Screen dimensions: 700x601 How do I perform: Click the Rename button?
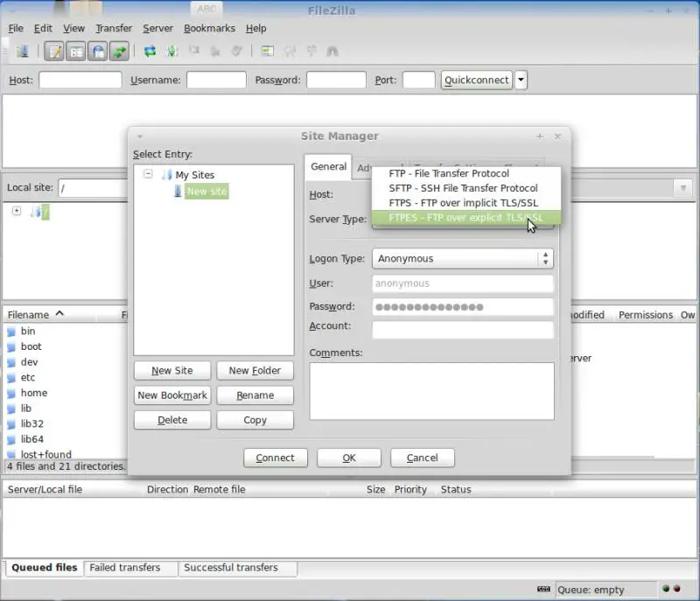255,395
